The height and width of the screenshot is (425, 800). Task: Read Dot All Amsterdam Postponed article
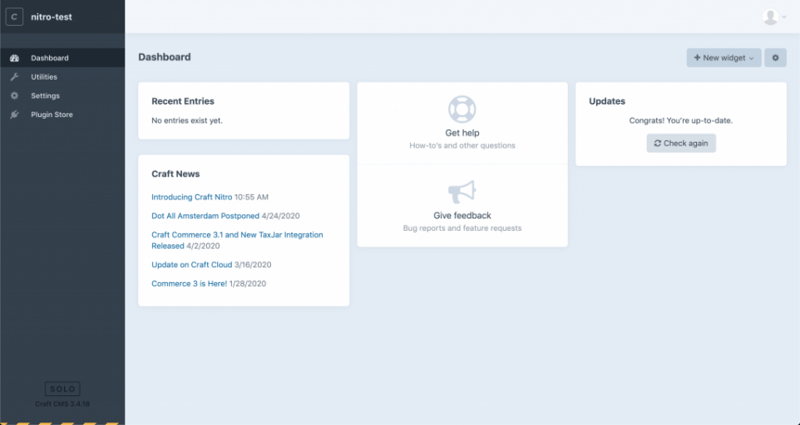pos(205,215)
